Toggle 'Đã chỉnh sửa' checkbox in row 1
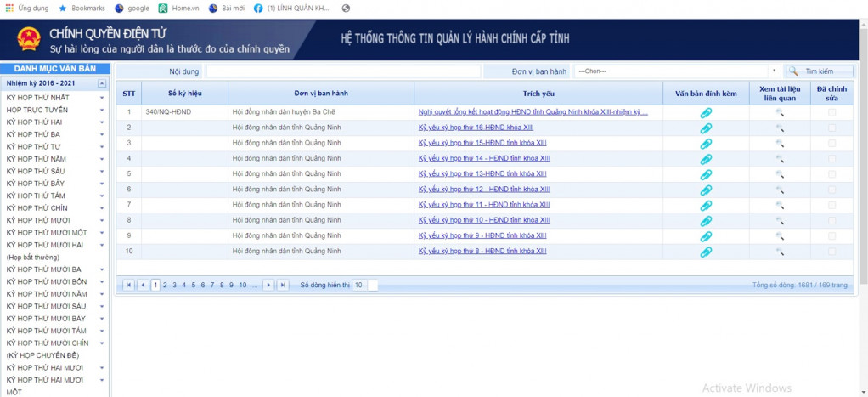Viewport: 868px width, 397px height. (x=831, y=112)
